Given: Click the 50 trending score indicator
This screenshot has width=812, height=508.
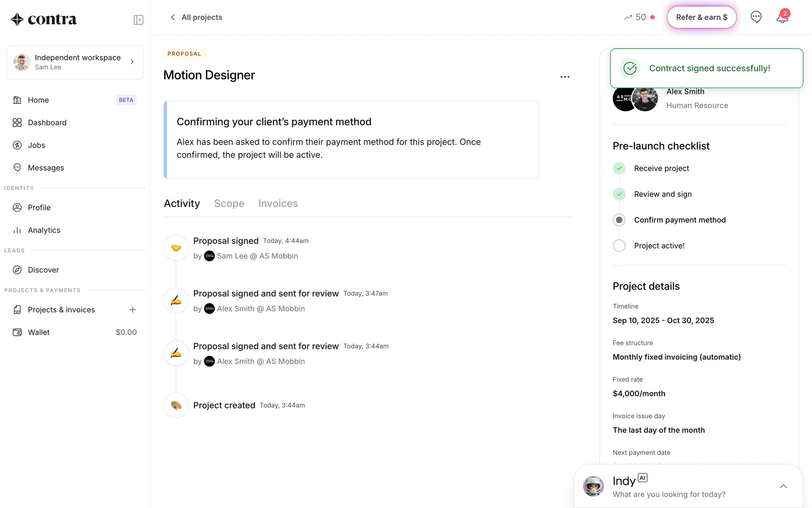Looking at the screenshot, I should pos(635,17).
